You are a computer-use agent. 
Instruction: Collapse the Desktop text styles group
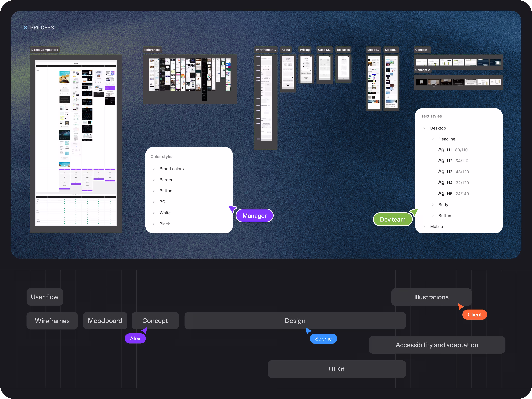424,128
